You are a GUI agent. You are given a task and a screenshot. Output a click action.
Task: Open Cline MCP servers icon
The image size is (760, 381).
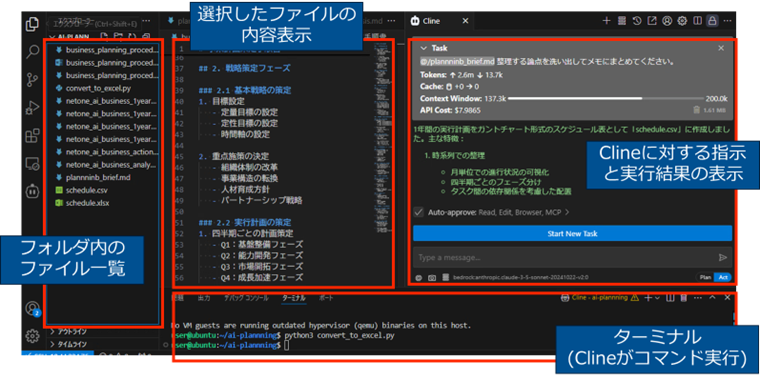click(x=622, y=21)
